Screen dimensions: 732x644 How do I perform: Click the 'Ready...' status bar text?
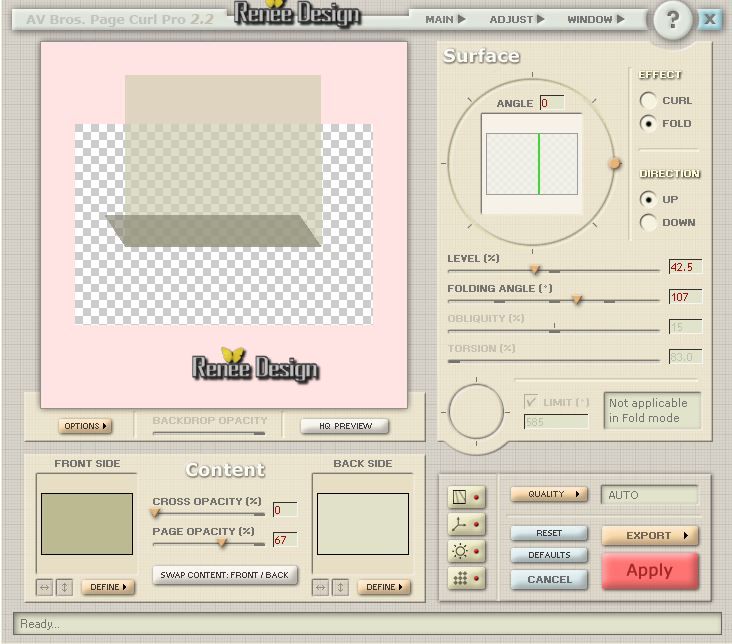(x=40, y=624)
